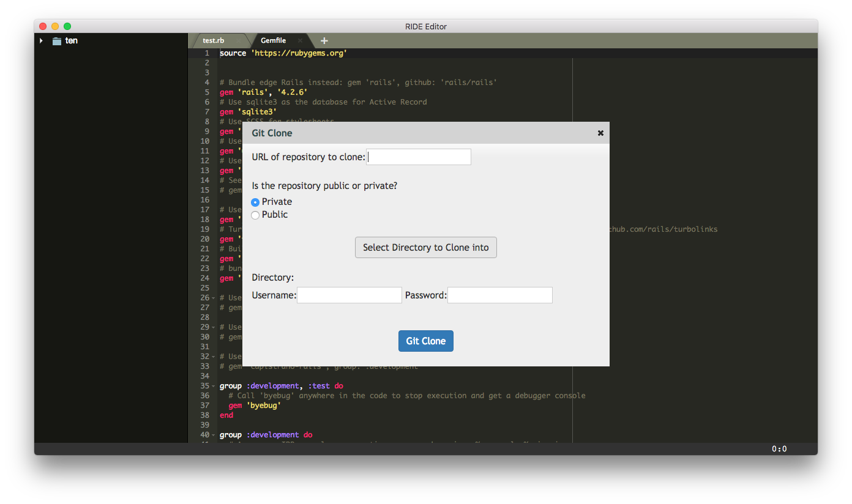Select the Gemfile tab
Image resolution: width=852 pixels, height=504 pixels.
point(273,40)
